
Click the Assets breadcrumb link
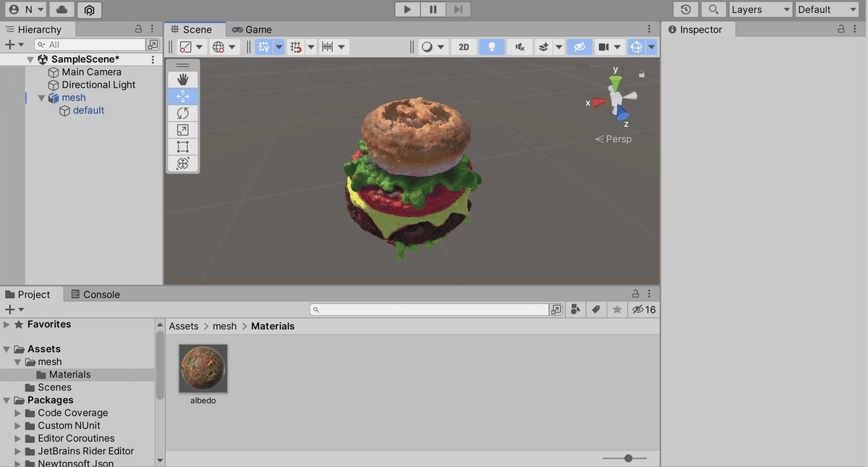[184, 326]
